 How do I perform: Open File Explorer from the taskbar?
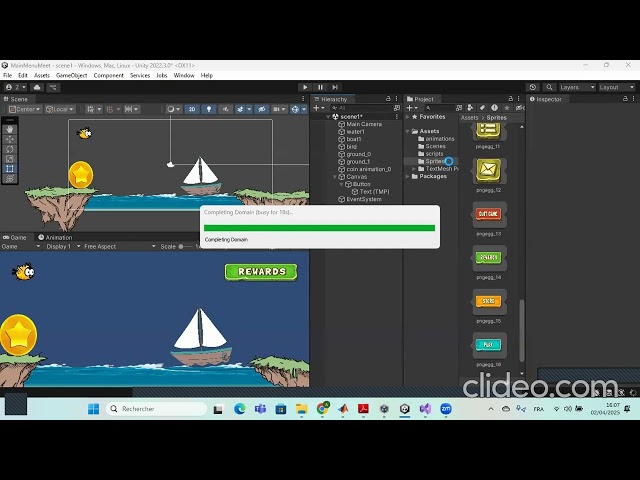301,409
